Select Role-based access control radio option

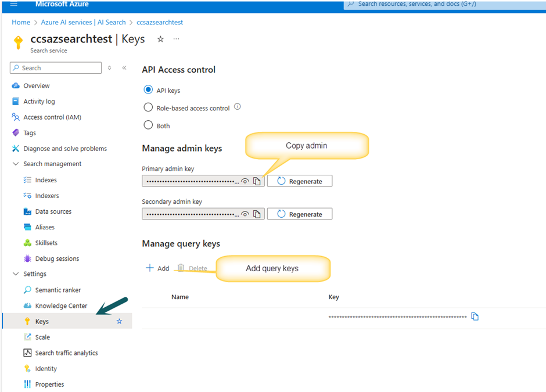tap(148, 107)
